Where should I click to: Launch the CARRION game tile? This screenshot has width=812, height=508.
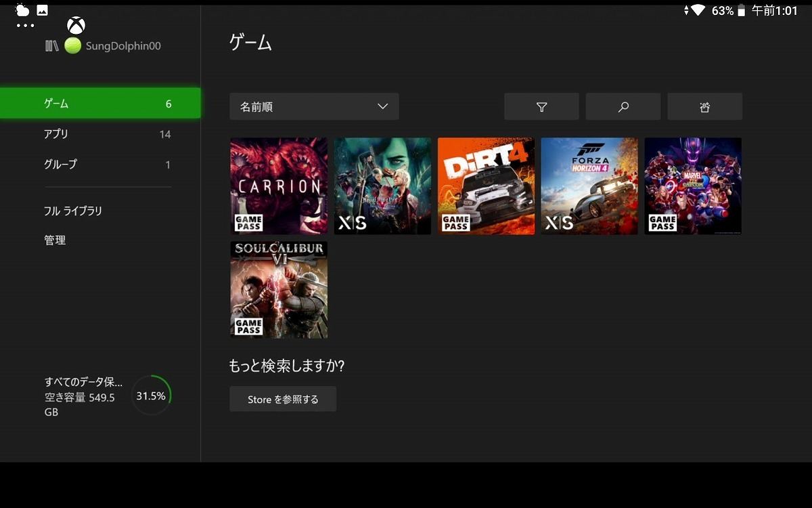coord(279,186)
